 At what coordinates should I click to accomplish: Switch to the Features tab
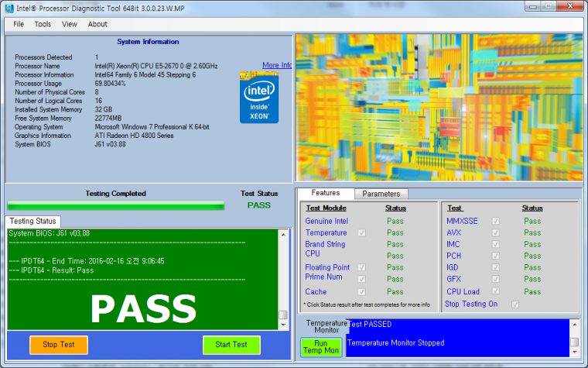point(326,193)
